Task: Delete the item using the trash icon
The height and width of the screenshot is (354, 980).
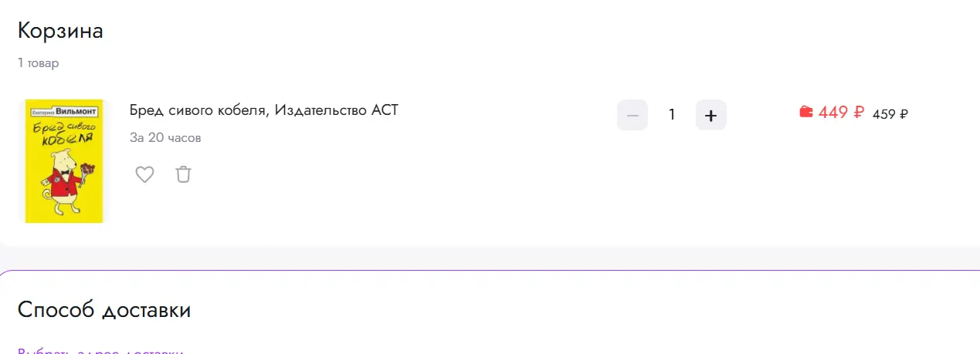Action: (x=183, y=175)
